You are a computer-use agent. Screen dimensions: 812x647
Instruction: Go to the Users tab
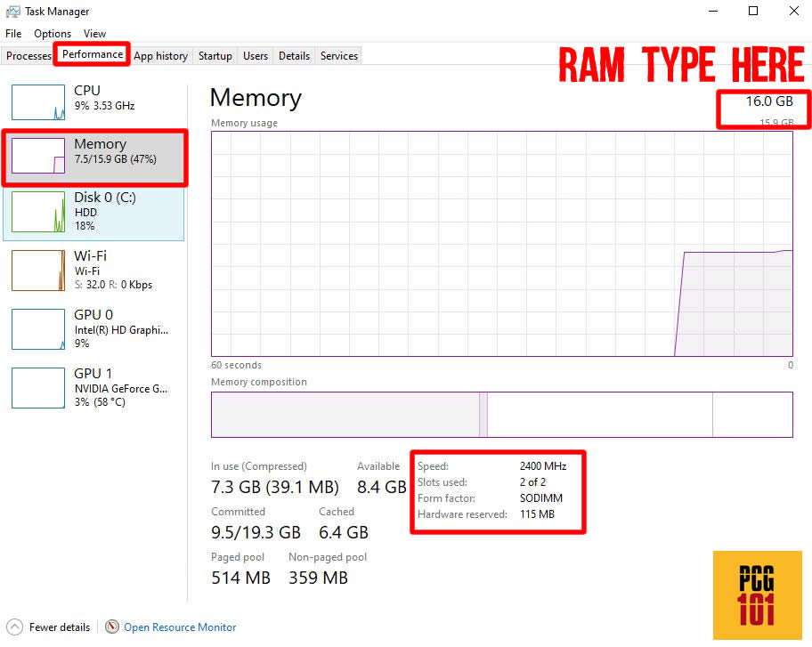(256, 56)
